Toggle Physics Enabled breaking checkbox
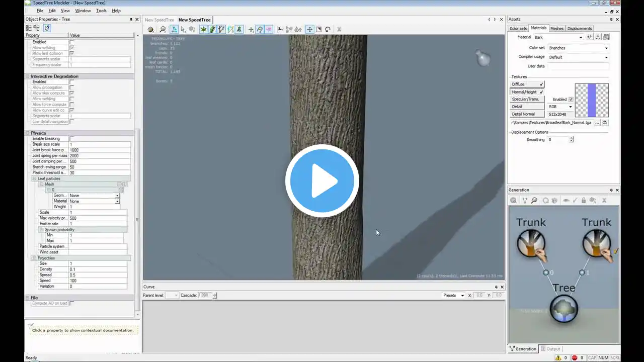The image size is (644, 362). coord(71,139)
